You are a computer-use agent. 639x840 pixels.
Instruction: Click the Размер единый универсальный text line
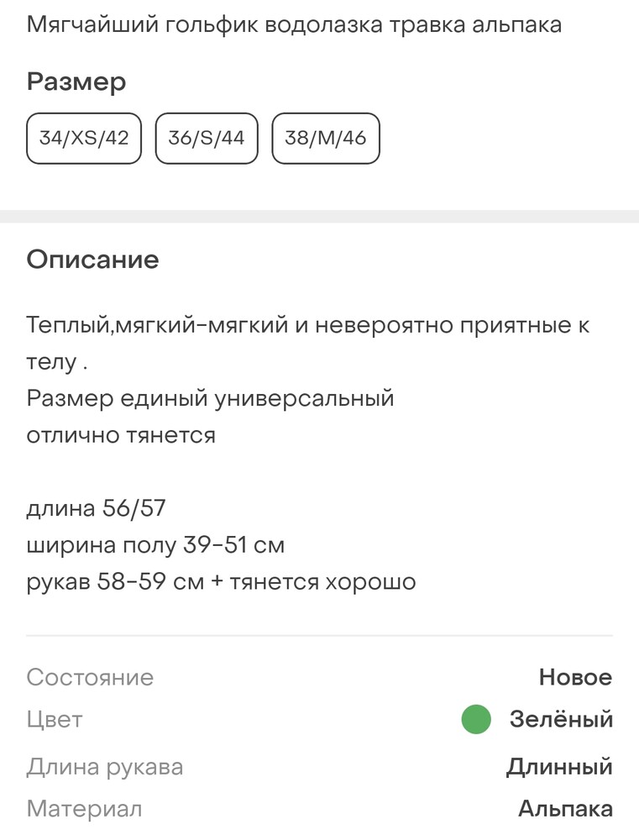[210, 398]
